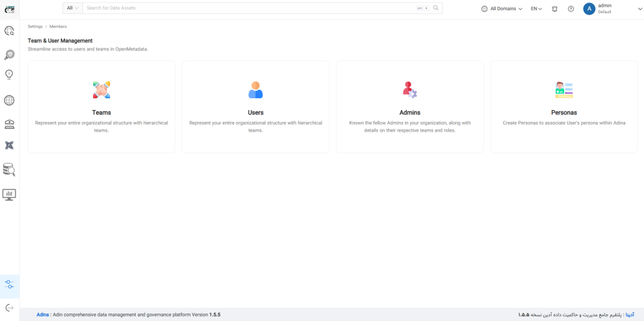Click the lightbulb Insights icon in sidebar
This screenshot has width=644, height=321.
coord(9,74)
